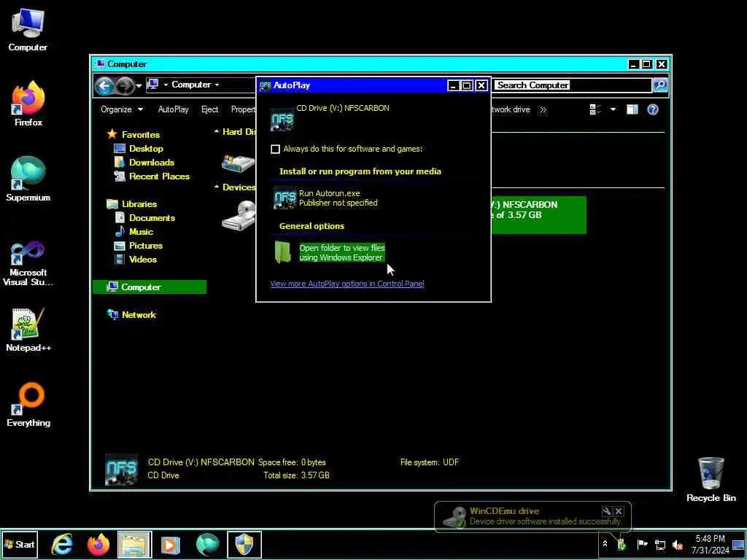
Task: Toggle the preview pane button
Action: pos(632,109)
